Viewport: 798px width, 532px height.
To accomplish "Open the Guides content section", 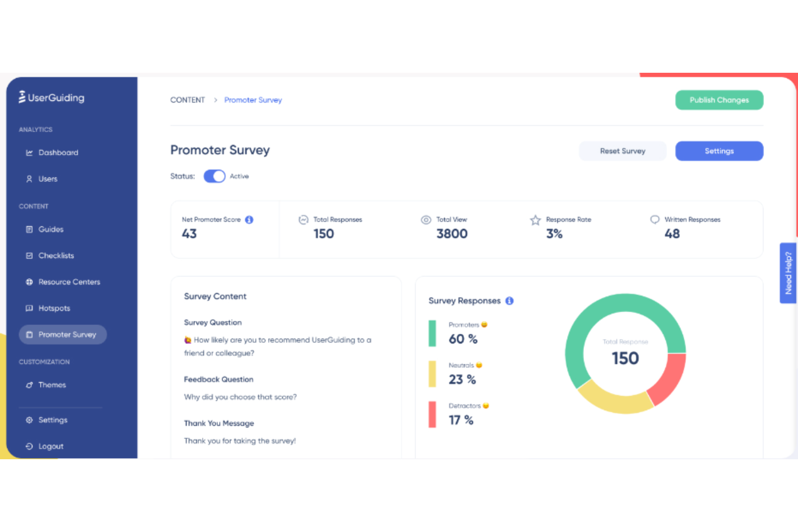I will 51,229.
